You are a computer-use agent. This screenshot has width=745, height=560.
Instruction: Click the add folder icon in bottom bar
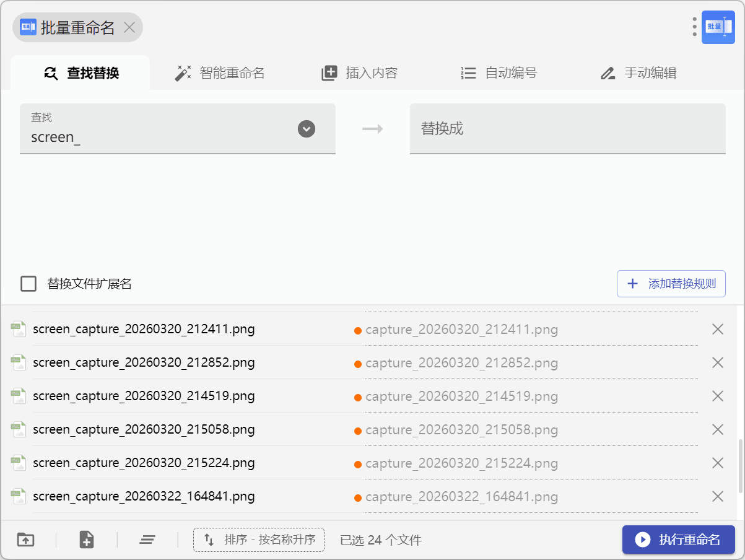25,540
